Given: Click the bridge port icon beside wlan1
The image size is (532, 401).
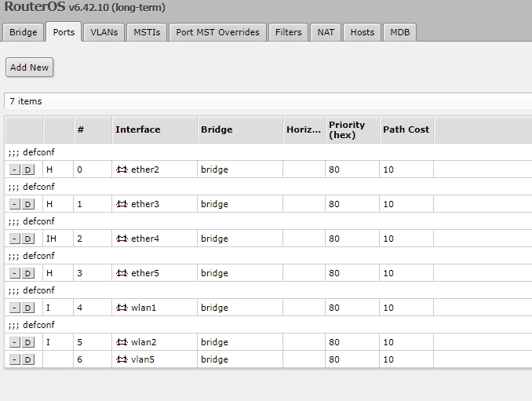Looking at the screenshot, I should coord(122,308).
